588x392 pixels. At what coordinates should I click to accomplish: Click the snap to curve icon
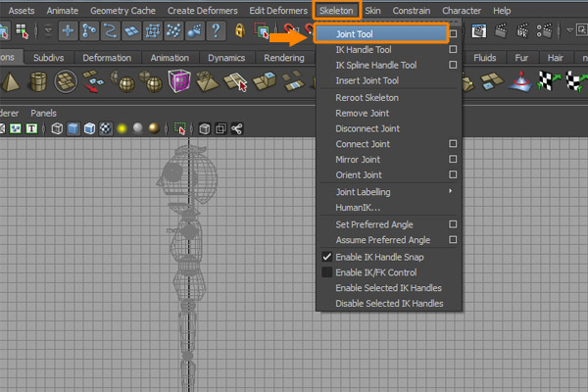112,31
